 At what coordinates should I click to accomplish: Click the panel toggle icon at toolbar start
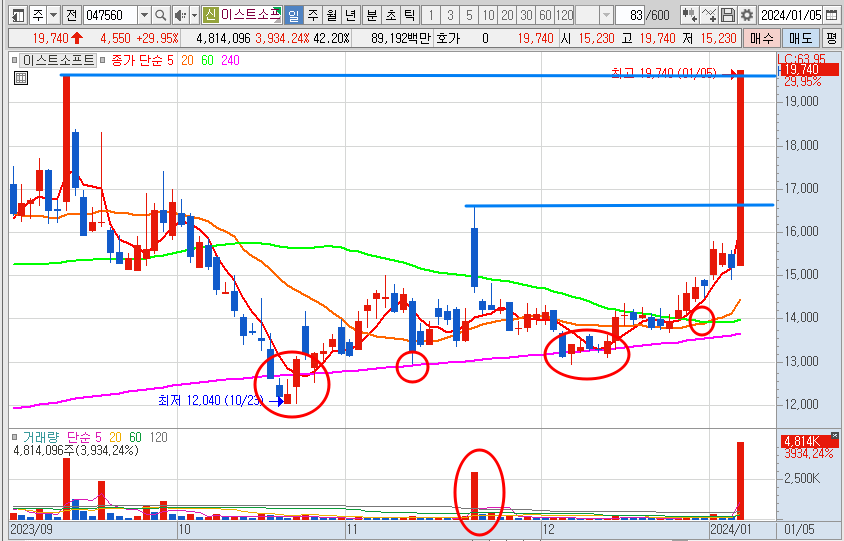[18, 15]
